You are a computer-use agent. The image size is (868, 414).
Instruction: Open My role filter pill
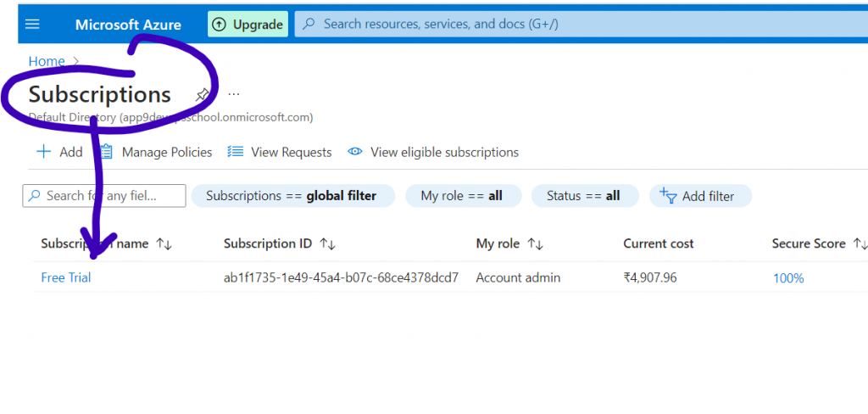[x=461, y=196]
